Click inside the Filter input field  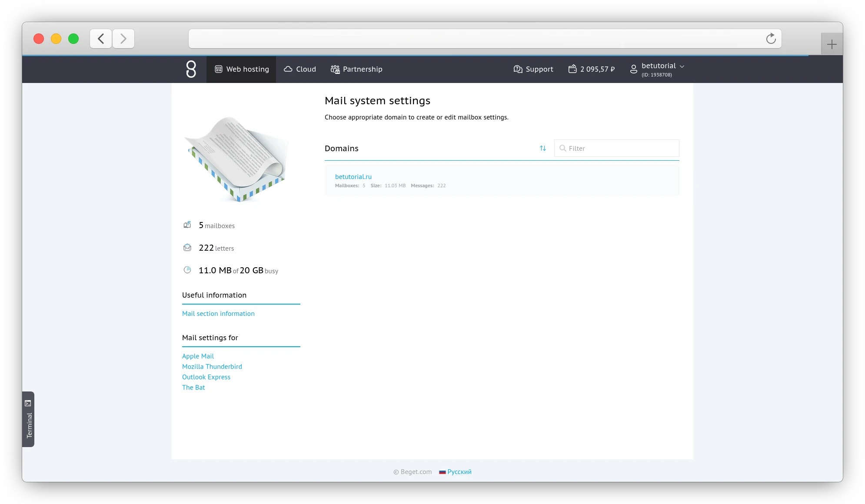[x=617, y=148]
